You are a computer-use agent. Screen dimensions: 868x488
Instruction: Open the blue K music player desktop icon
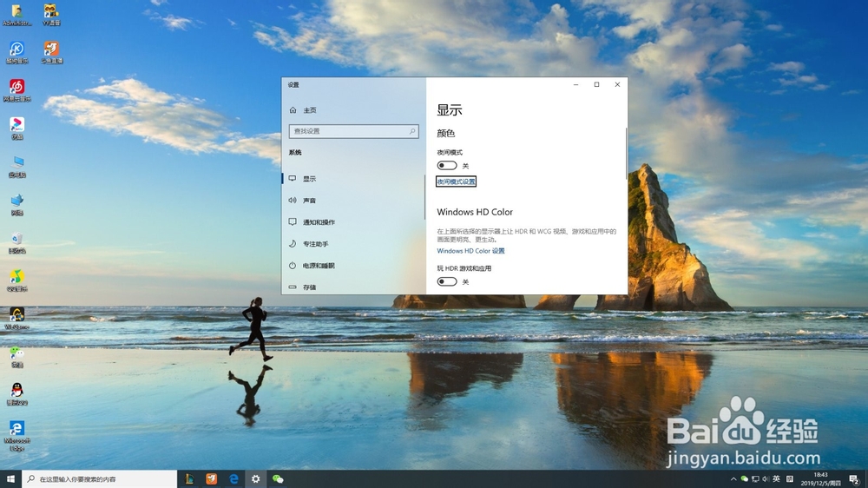(x=16, y=53)
